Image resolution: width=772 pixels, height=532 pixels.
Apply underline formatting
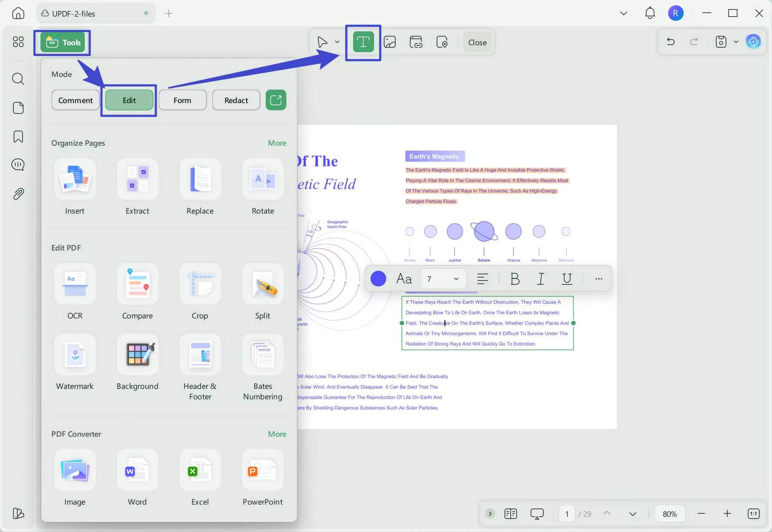pyautogui.click(x=567, y=279)
